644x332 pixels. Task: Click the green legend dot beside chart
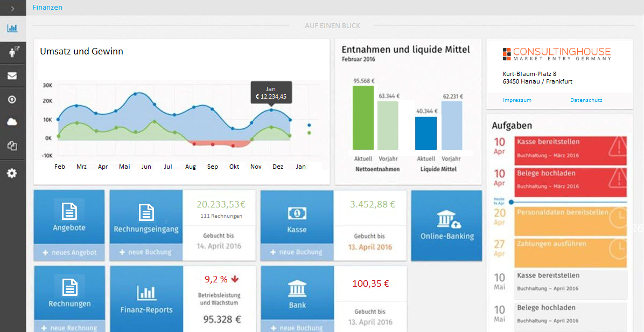point(309,133)
